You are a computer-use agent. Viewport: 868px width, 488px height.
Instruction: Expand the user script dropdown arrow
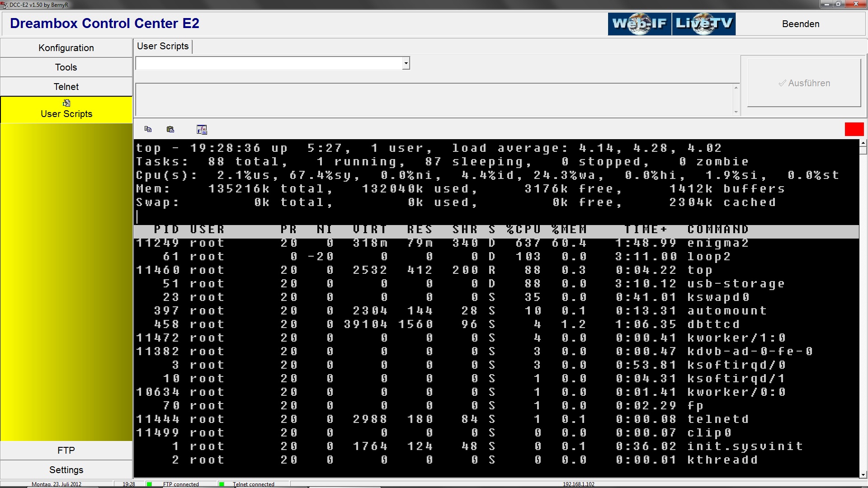(x=406, y=63)
